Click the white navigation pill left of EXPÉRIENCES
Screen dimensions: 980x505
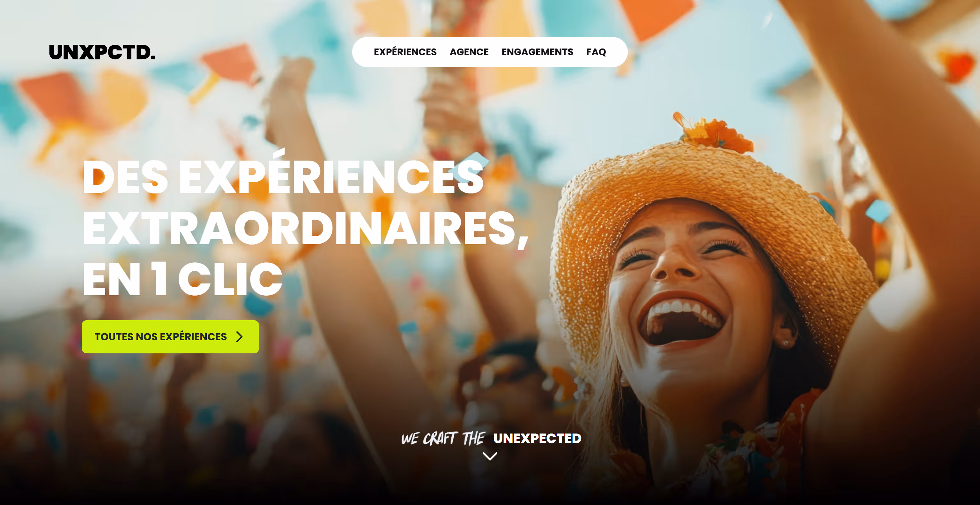362,52
